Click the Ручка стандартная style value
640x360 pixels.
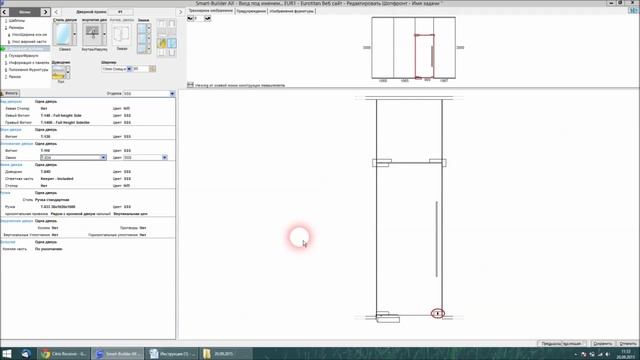52,200
